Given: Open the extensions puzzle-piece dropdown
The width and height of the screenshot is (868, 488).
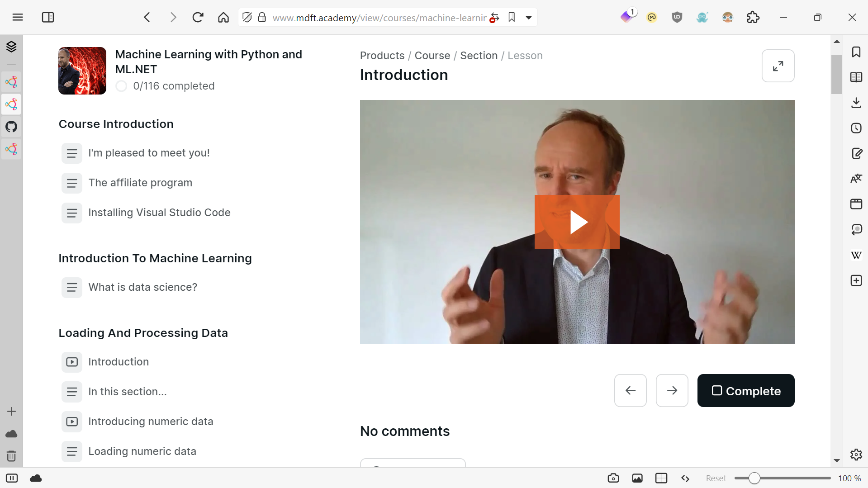Looking at the screenshot, I should tap(754, 17).
